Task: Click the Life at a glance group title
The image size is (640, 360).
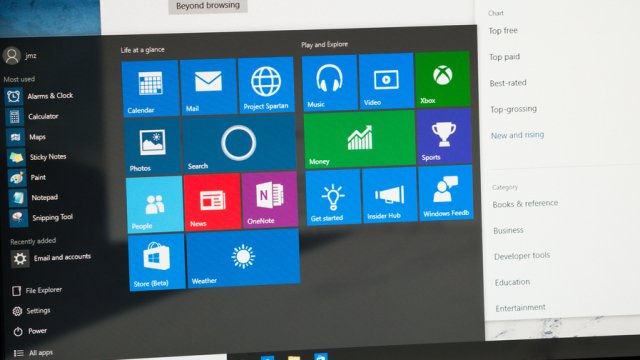Action: pos(142,50)
